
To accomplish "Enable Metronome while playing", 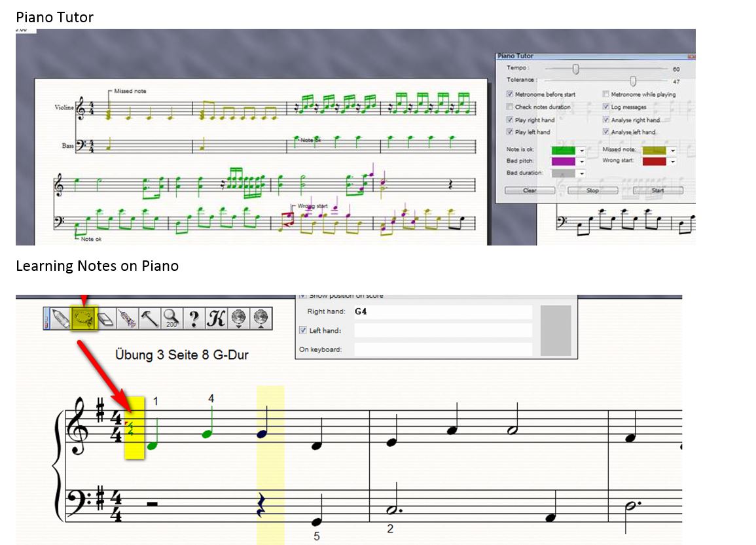I will 605,94.
